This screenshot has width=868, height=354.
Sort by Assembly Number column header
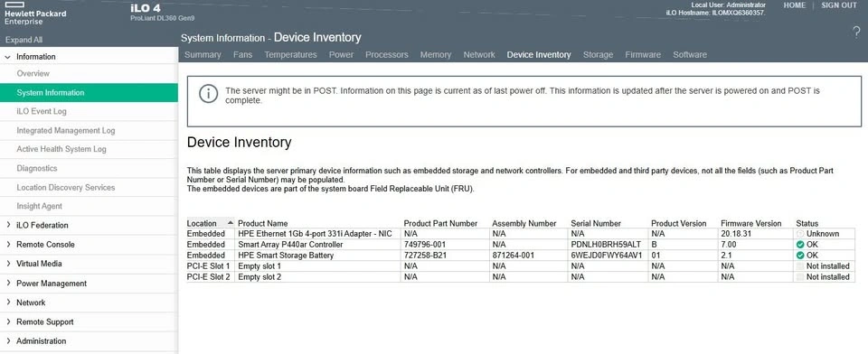(x=524, y=223)
